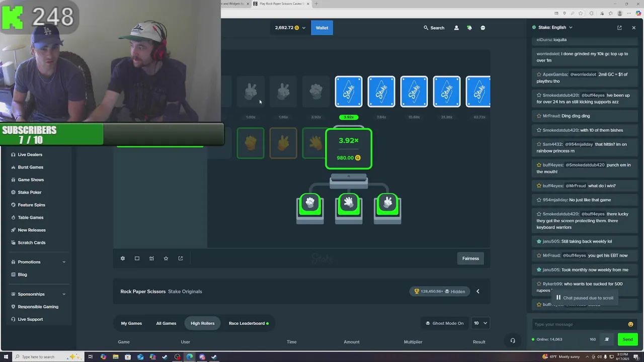Switch to My Games tab

[x=131, y=323]
